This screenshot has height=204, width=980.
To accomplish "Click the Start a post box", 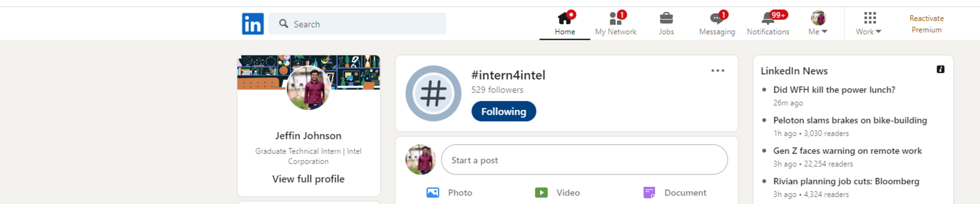I will [584, 160].
